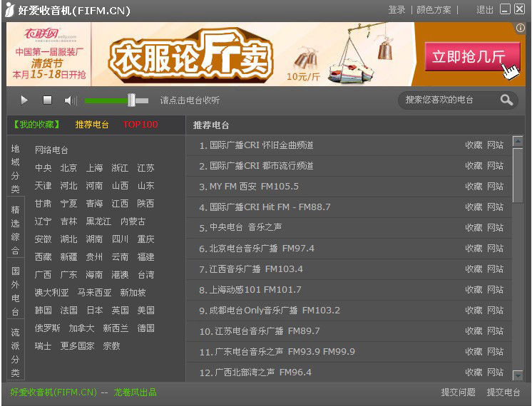The image size is (532, 406).
Task: Click the stop button
Action: coord(47,100)
